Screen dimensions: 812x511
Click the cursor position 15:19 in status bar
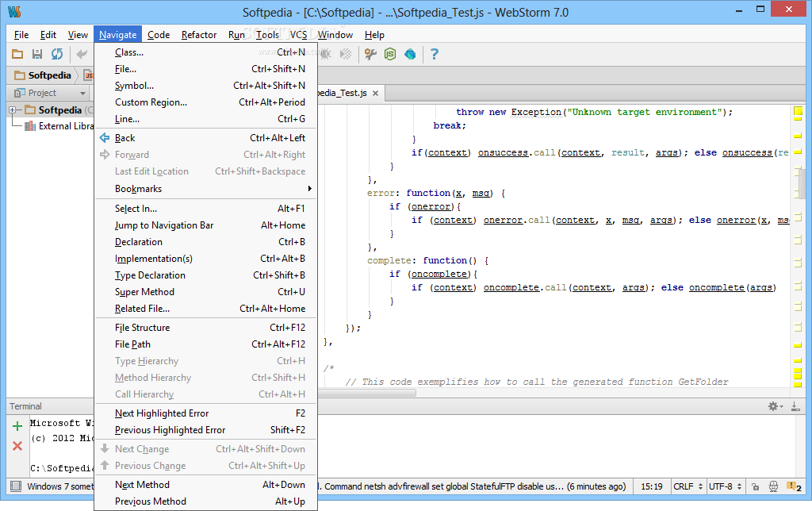(652, 486)
